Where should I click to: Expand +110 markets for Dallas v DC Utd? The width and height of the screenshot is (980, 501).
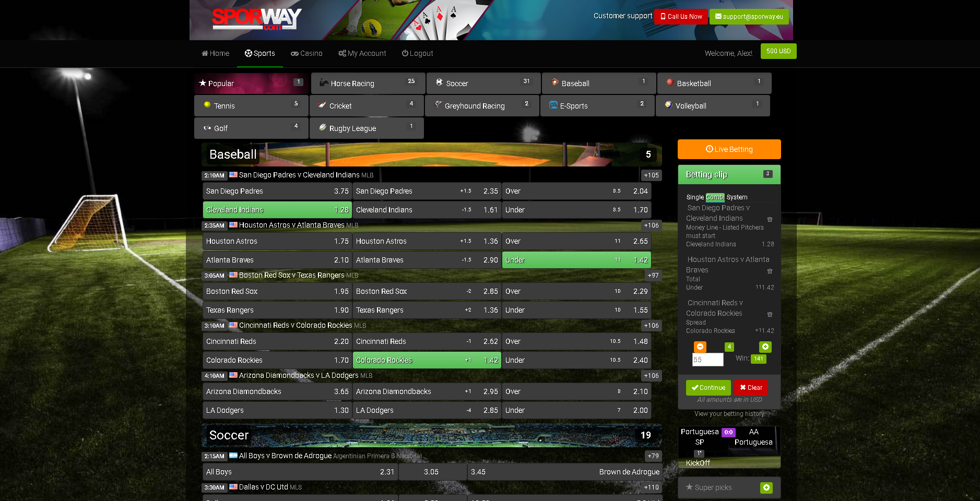pos(651,487)
